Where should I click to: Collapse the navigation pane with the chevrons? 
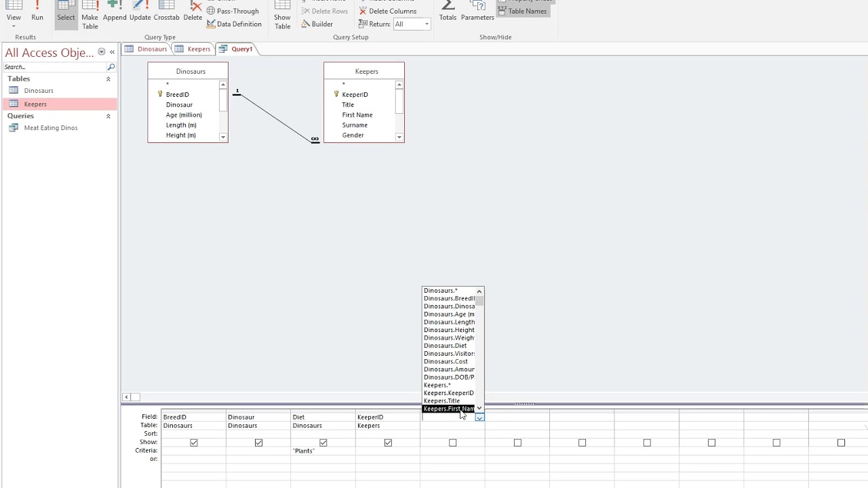click(x=112, y=52)
